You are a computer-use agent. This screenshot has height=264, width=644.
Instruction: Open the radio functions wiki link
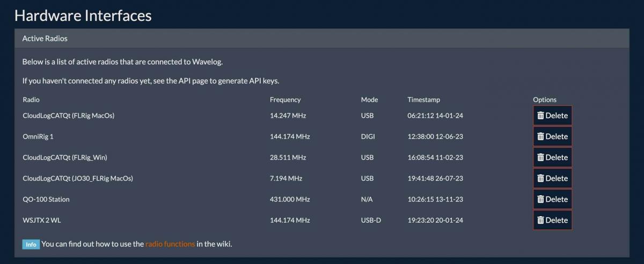tap(170, 244)
